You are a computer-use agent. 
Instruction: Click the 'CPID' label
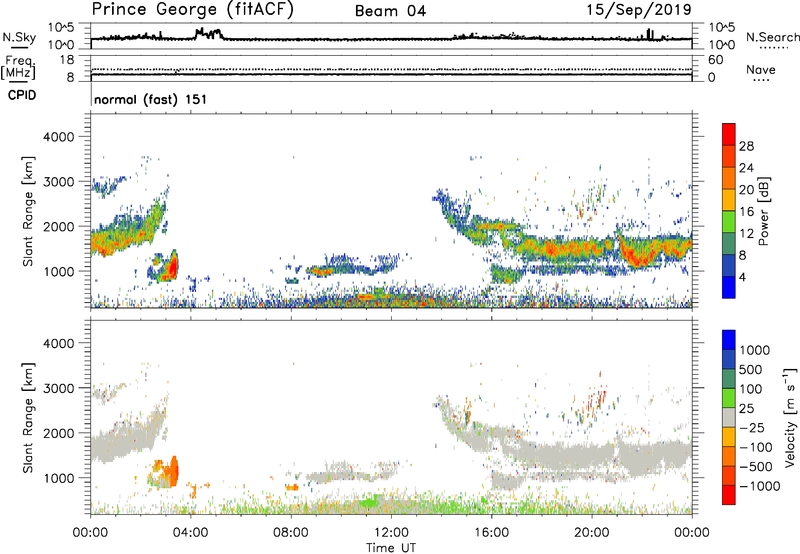click(x=22, y=95)
